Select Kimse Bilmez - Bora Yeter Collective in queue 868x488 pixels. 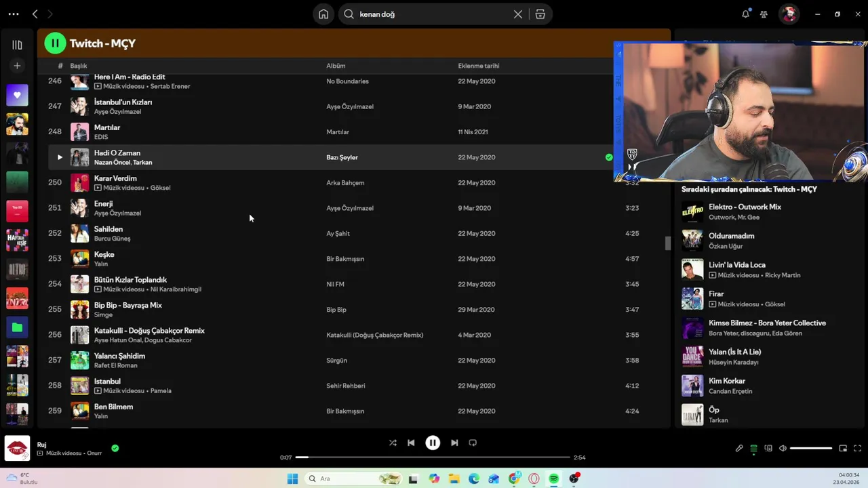767,323
